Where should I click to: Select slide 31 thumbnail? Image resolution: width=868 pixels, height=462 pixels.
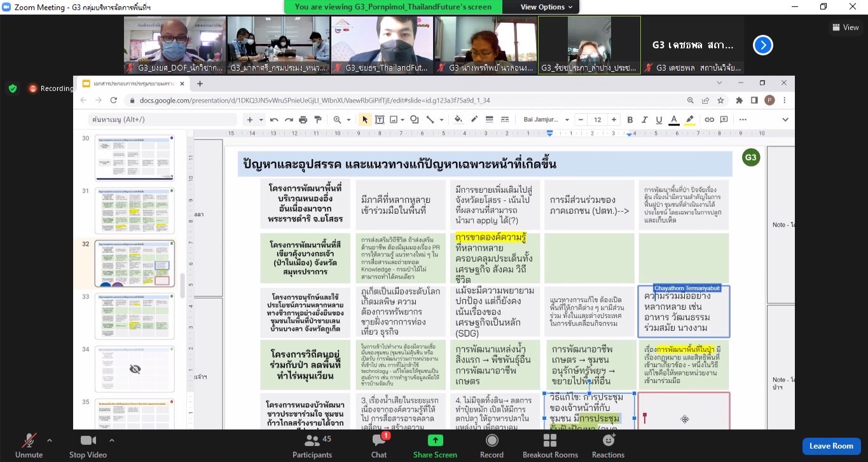134,211
